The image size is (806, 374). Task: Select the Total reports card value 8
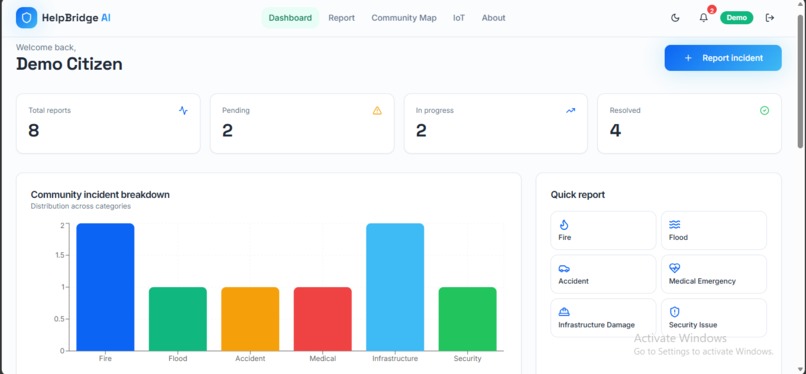(x=33, y=130)
